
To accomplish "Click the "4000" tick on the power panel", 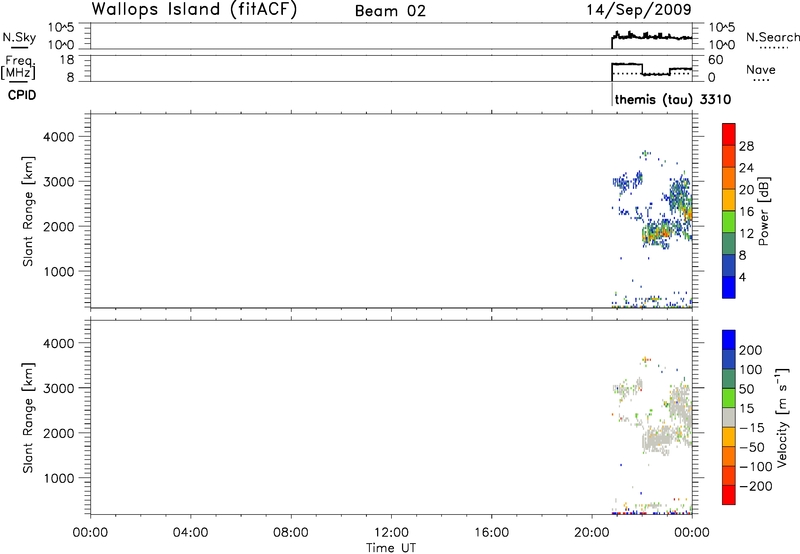I will pos(59,137).
